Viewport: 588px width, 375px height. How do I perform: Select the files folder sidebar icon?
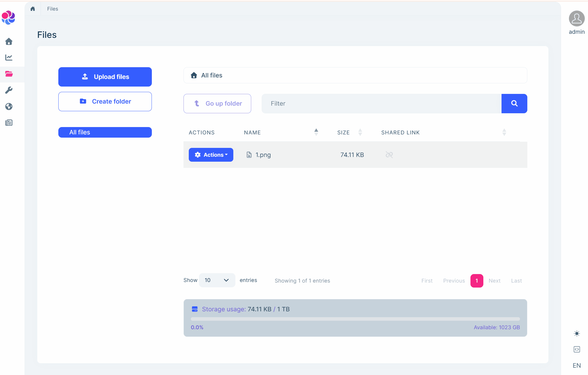(9, 74)
